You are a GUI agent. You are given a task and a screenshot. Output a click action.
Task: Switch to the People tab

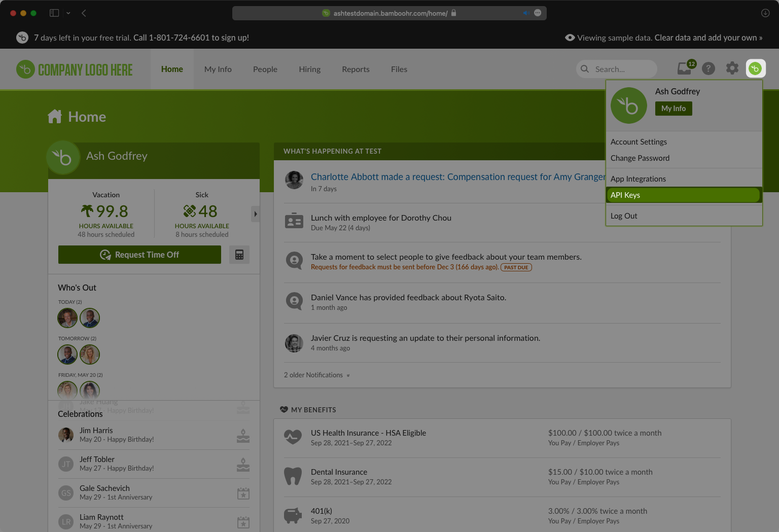point(265,69)
